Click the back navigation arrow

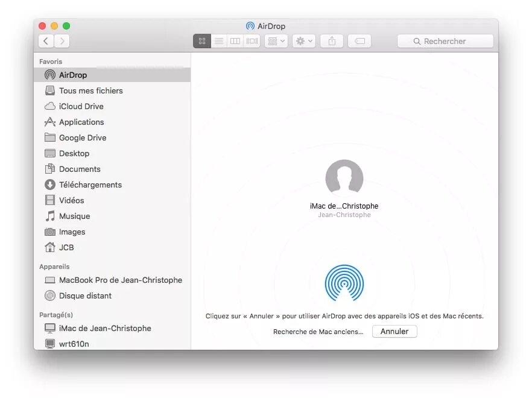pyautogui.click(x=46, y=40)
